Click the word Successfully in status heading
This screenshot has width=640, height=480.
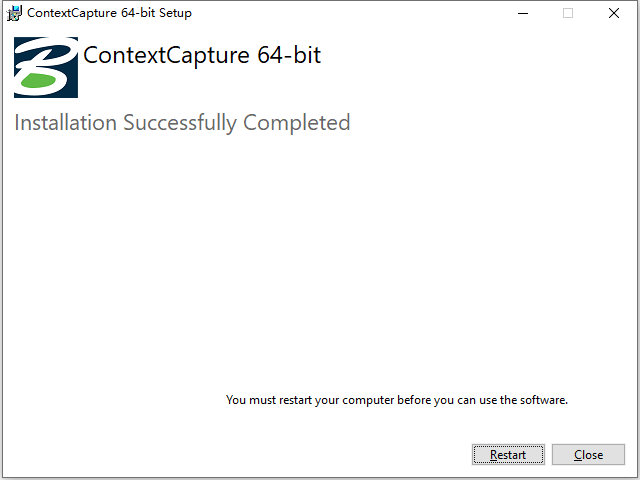180,122
